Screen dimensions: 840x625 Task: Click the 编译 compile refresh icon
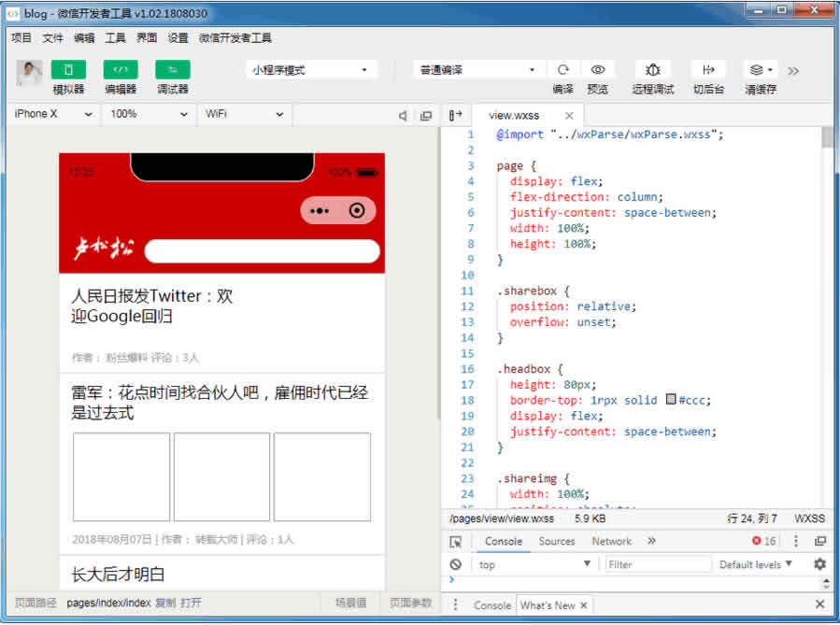pyautogui.click(x=563, y=70)
